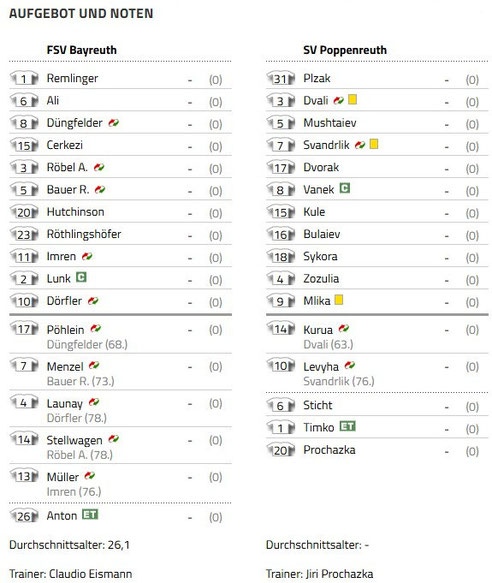492x583 pixels.
Task: Click the substitution icon beside Levyha
Action: (350, 365)
